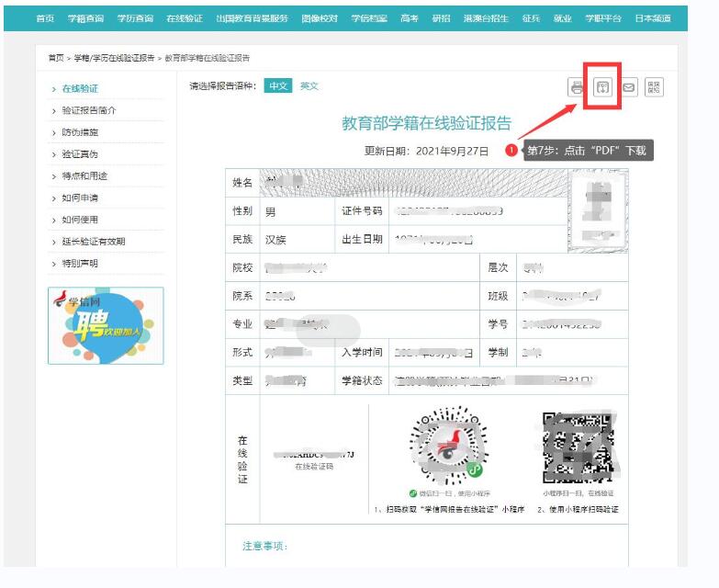719x588 pixels.
Task: Click the report title 教育部学籍在线验证报告
Action: [426, 123]
